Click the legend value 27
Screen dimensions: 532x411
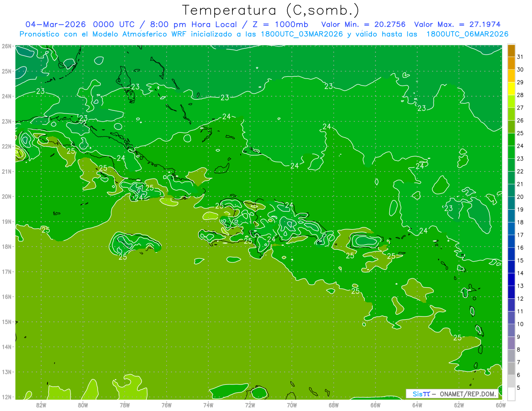point(520,108)
